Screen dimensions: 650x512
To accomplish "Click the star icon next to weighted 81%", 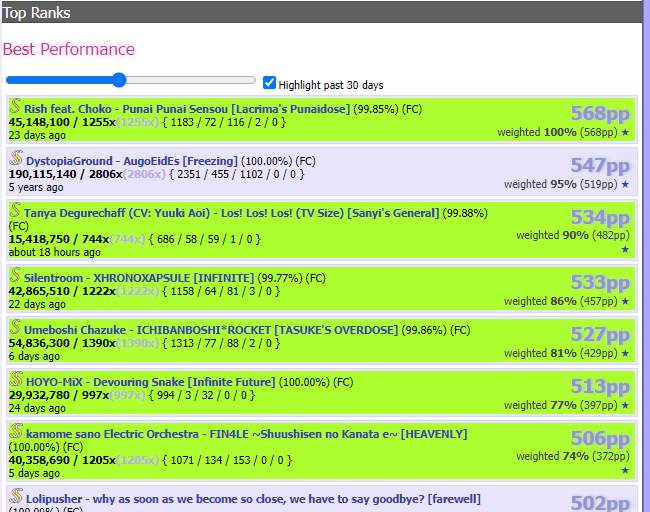I will (x=626, y=353).
